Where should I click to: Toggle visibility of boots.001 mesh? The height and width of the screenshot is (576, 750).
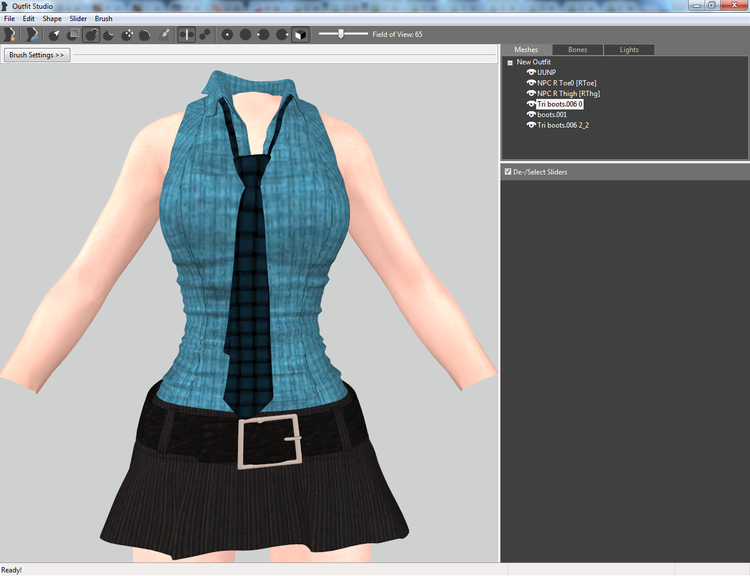(x=531, y=114)
